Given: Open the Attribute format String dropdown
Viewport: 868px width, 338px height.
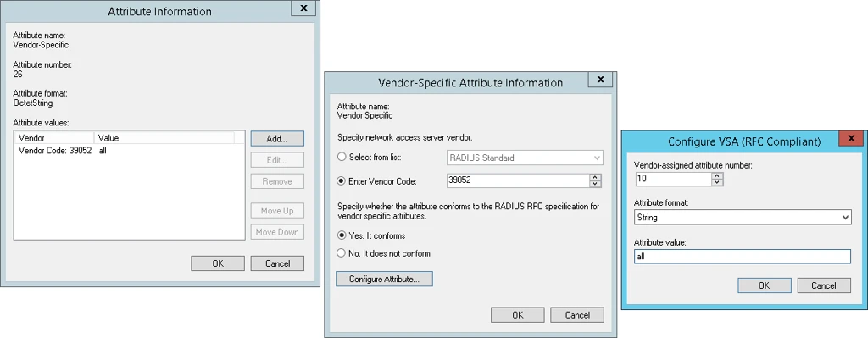Looking at the screenshot, I should [x=743, y=218].
